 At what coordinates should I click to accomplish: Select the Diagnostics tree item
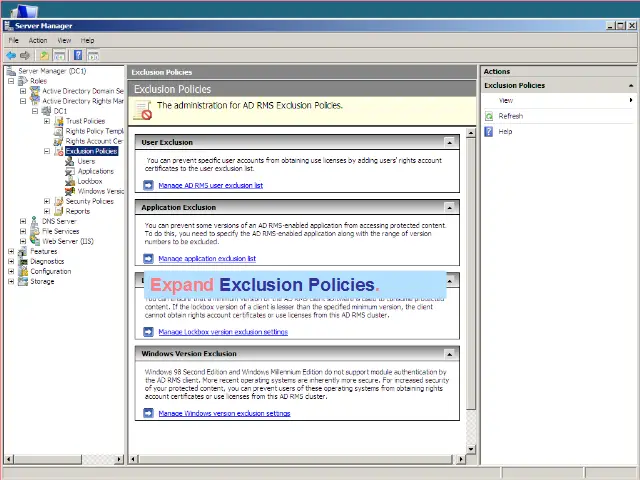(47, 261)
